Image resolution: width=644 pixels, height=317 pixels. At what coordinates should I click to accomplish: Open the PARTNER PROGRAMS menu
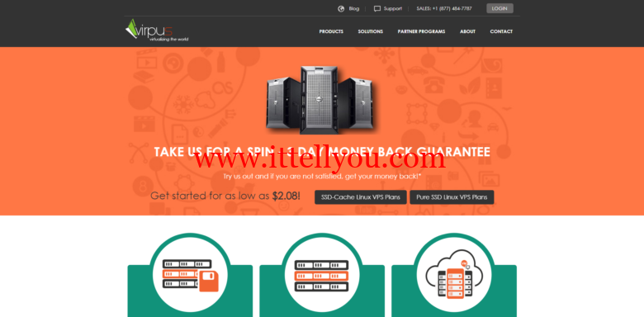pyautogui.click(x=421, y=31)
